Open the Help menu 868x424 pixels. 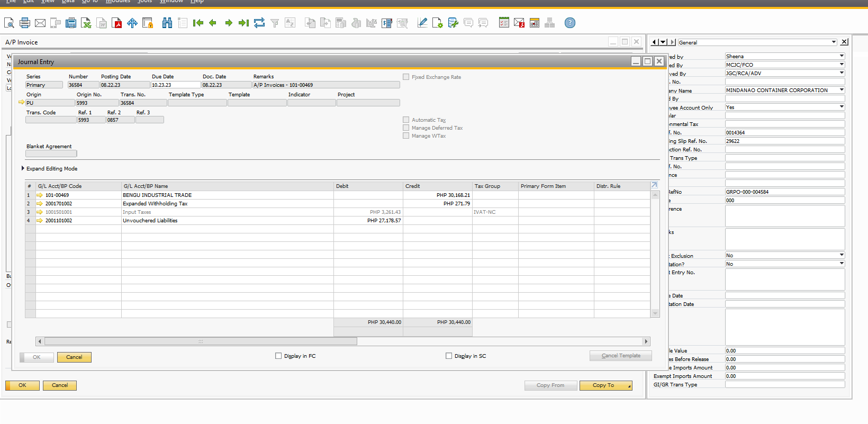tap(197, 2)
